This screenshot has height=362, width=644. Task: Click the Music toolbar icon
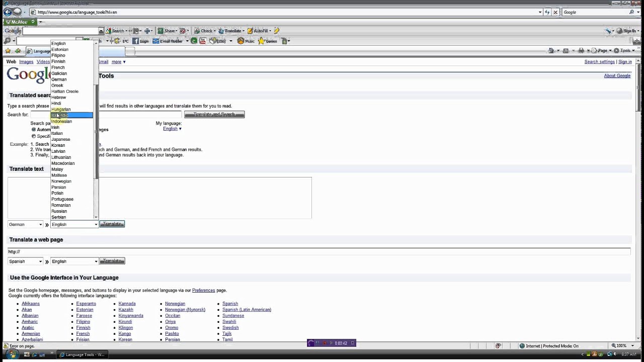(x=246, y=41)
